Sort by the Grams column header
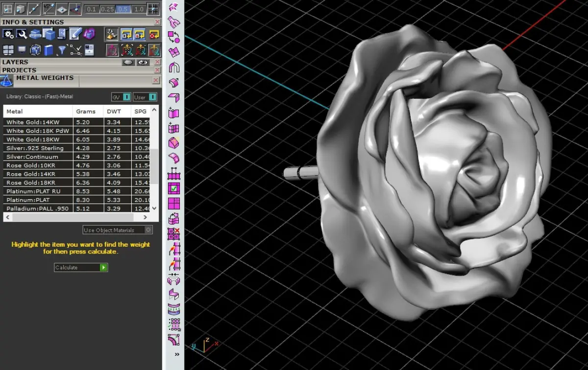 tap(88, 112)
